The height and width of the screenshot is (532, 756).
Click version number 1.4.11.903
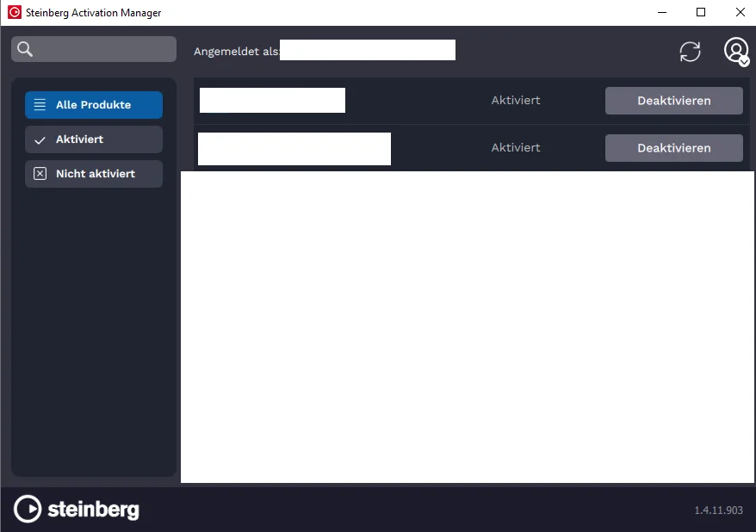[x=718, y=510]
